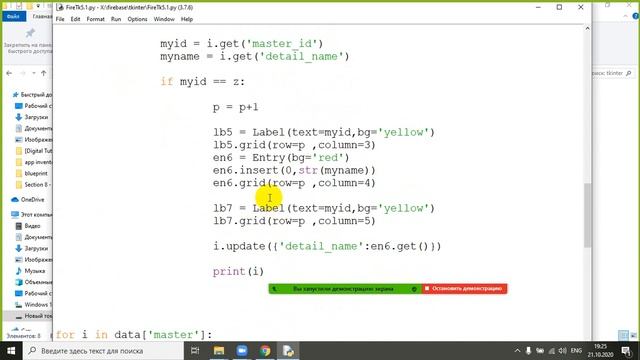The height and width of the screenshot is (360, 640).
Task: Click the green screen sharing status bar
Action: [x=345, y=289]
